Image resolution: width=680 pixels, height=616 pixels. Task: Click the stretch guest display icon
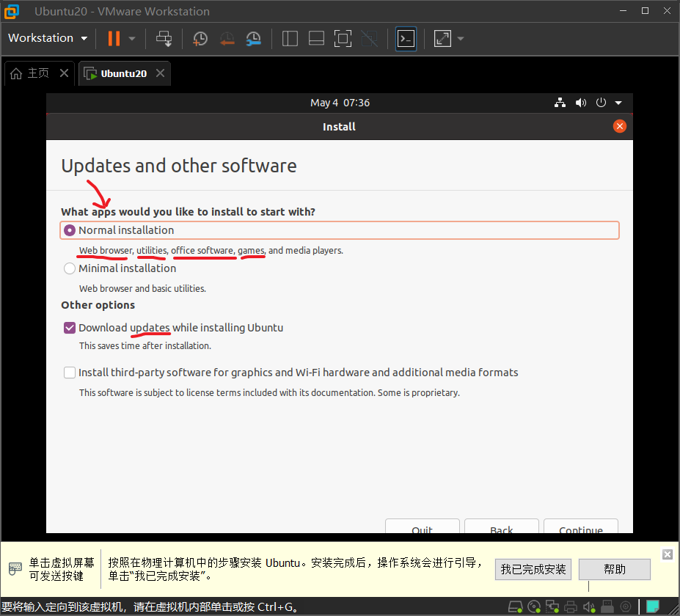[x=442, y=39]
